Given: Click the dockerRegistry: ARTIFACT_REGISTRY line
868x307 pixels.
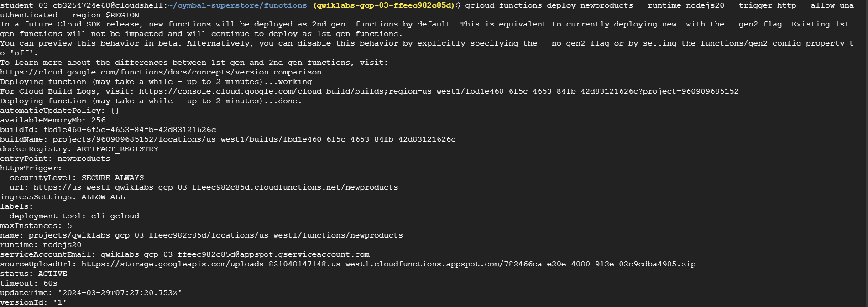Looking at the screenshot, I should 79,149.
